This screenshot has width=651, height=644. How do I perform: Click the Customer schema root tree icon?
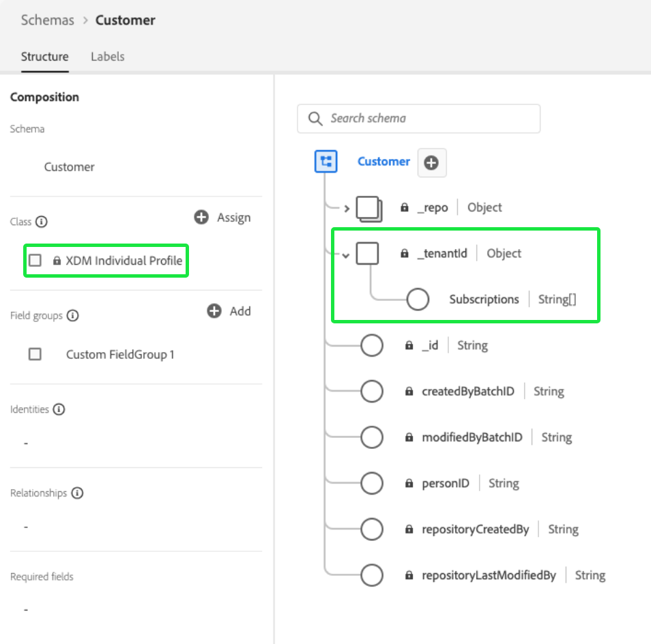(x=326, y=162)
